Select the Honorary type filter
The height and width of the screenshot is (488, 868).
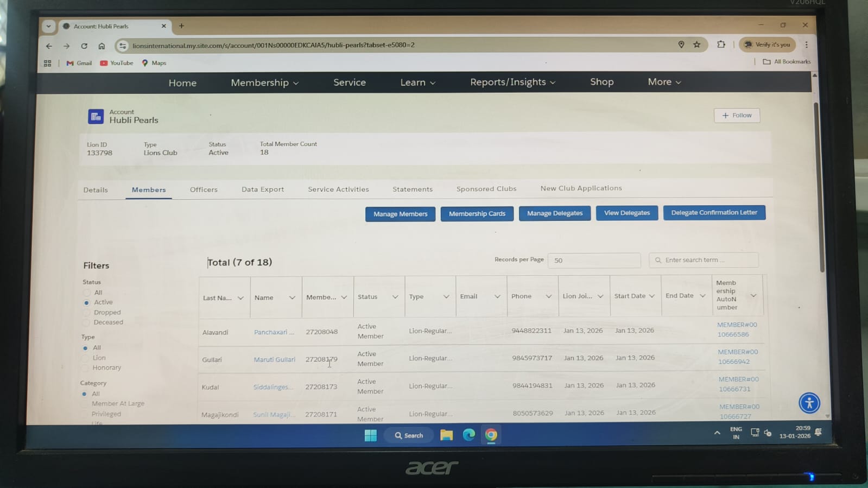point(85,368)
